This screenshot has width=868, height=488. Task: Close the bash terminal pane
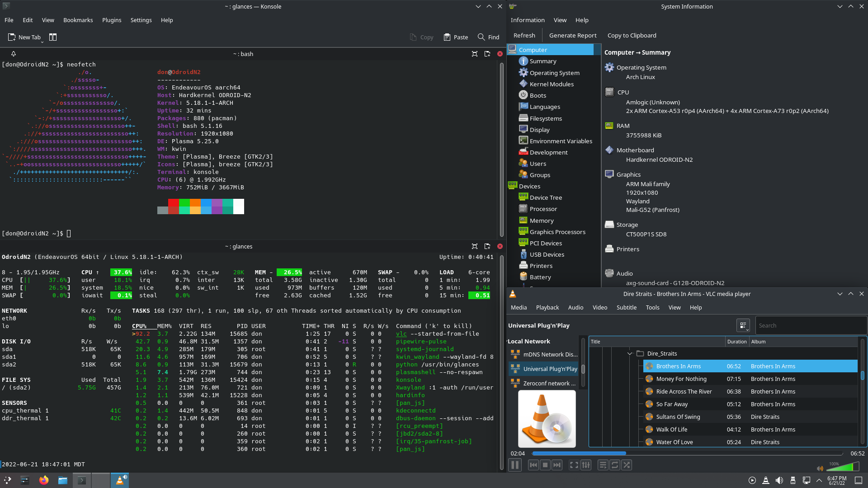pos(500,54)
